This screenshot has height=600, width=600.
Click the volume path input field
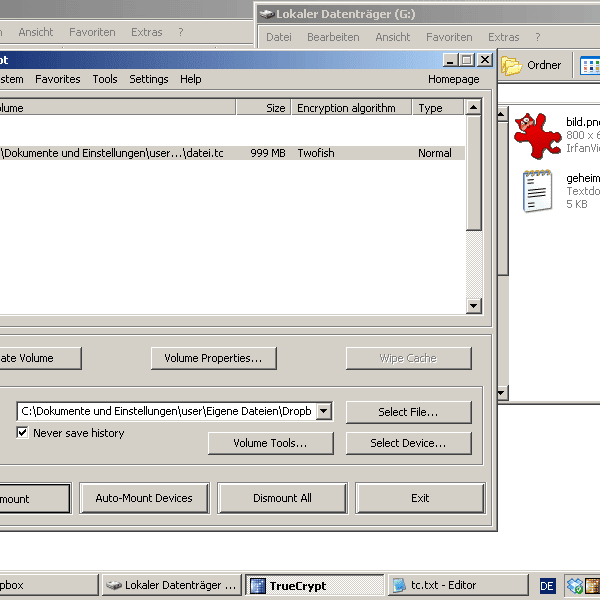coord(167,411)
